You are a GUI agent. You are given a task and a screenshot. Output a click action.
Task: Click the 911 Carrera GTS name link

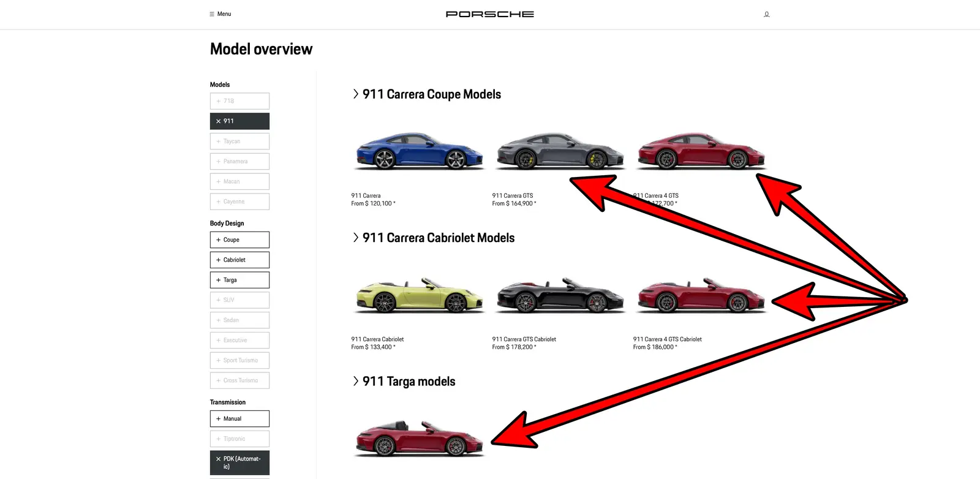[x=512, y=196]
